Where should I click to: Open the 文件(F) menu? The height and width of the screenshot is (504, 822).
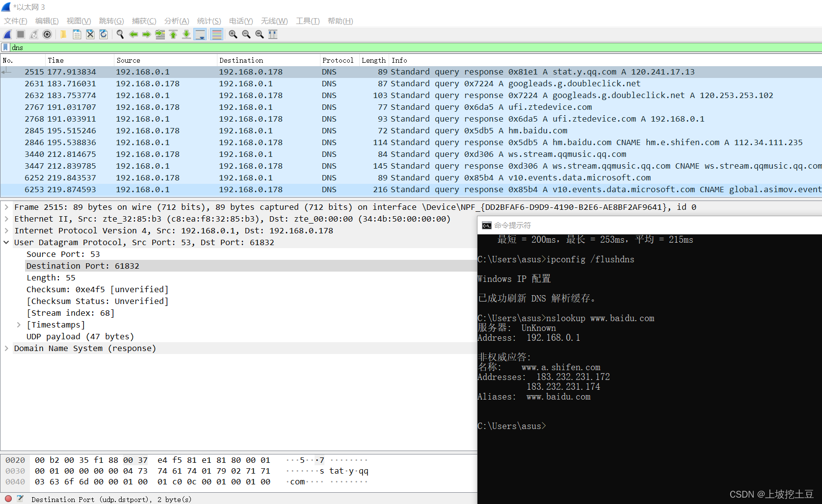click(16, 21)
